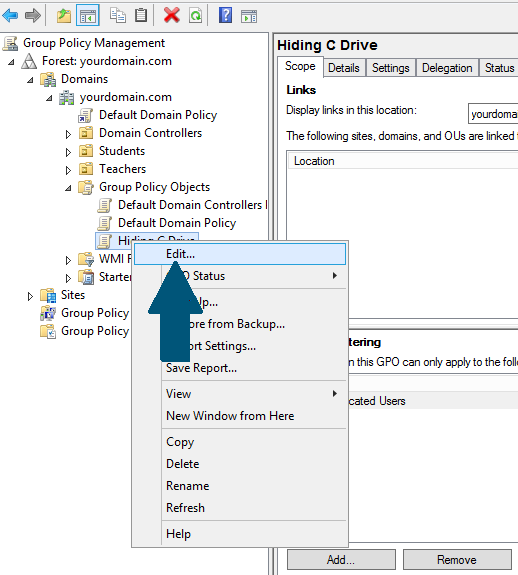Click the blue Back arrow toolbar icon
Screen dimensions: 518x575
tap(10, 15)
